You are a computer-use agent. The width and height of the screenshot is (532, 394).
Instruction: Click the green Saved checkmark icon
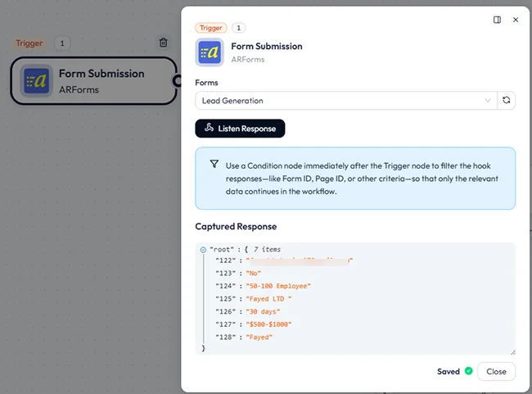point(468,371)
